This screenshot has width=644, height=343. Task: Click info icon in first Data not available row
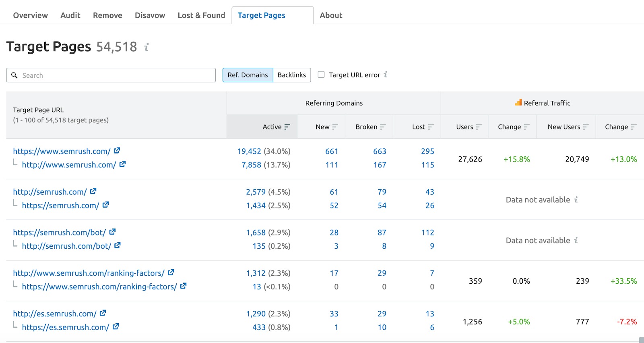click(576, 200)
